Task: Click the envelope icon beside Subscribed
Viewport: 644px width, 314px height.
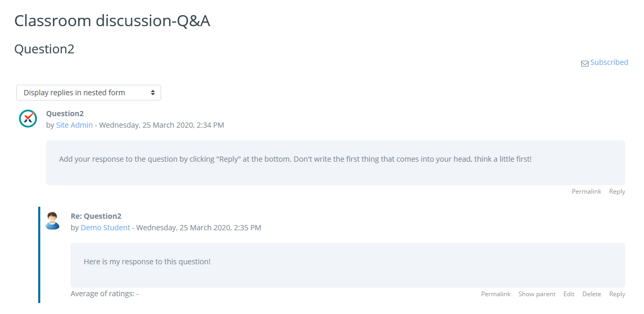Action: (584, 63)
